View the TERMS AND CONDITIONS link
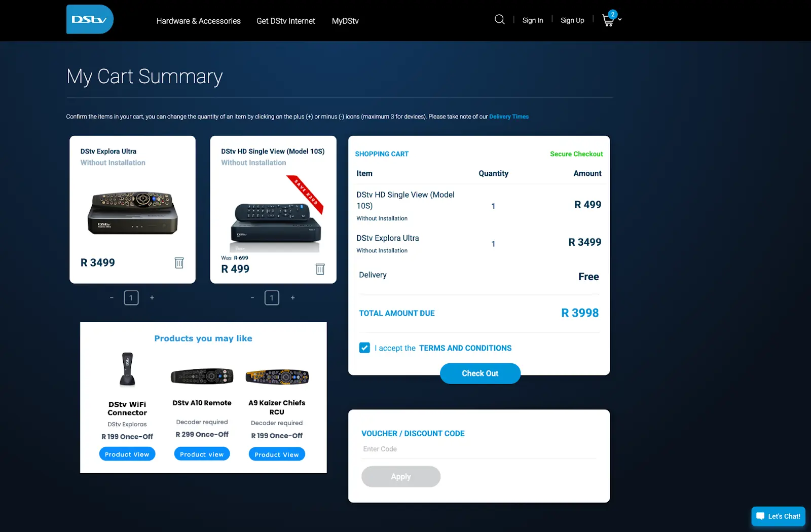 (465, 348)
